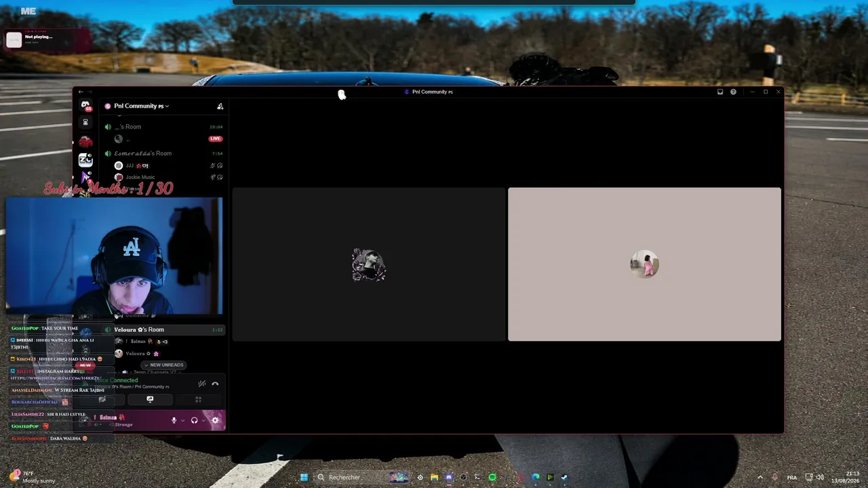Open File Explorer from taskbar
Viewport: 868px width, 488px height.
(434, 477)
